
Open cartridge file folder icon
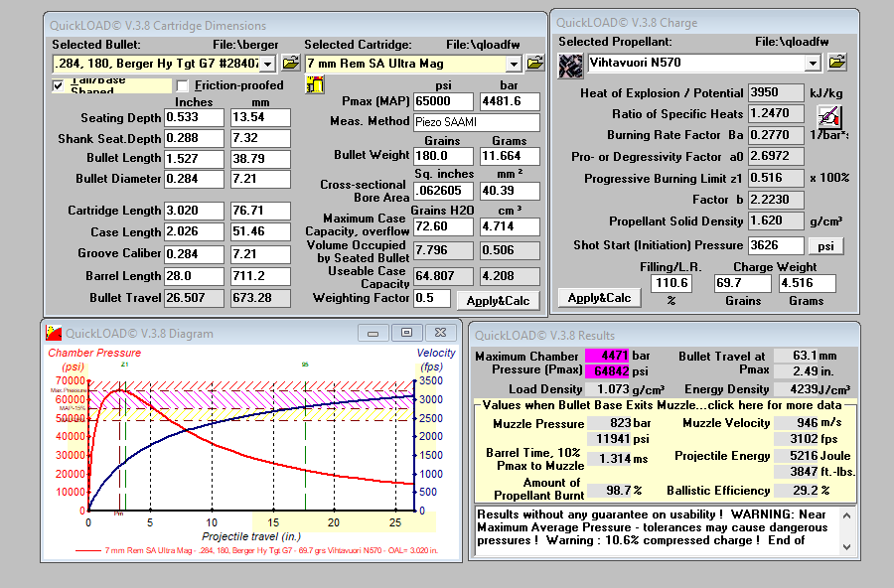(x=534, y=63)
